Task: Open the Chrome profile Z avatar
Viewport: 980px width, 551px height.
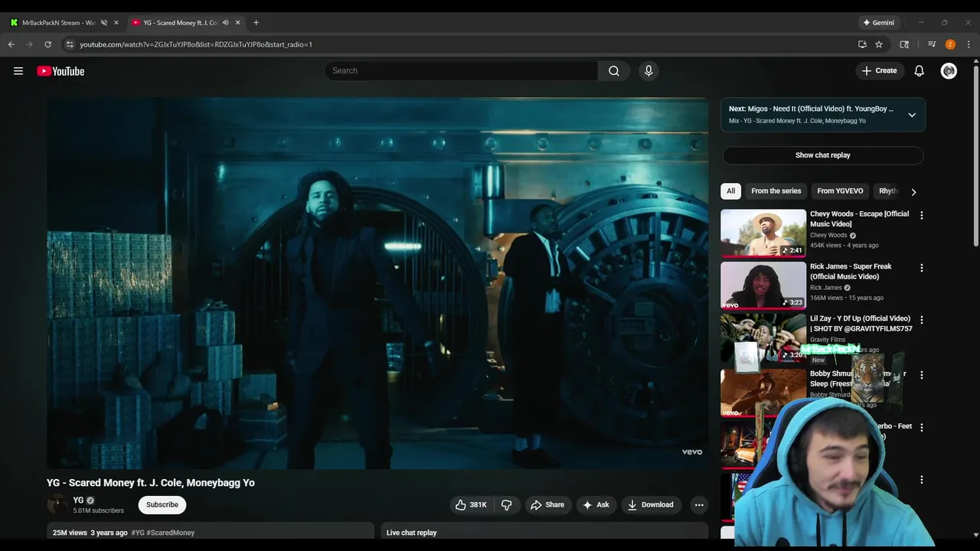Action: [950, 44]
